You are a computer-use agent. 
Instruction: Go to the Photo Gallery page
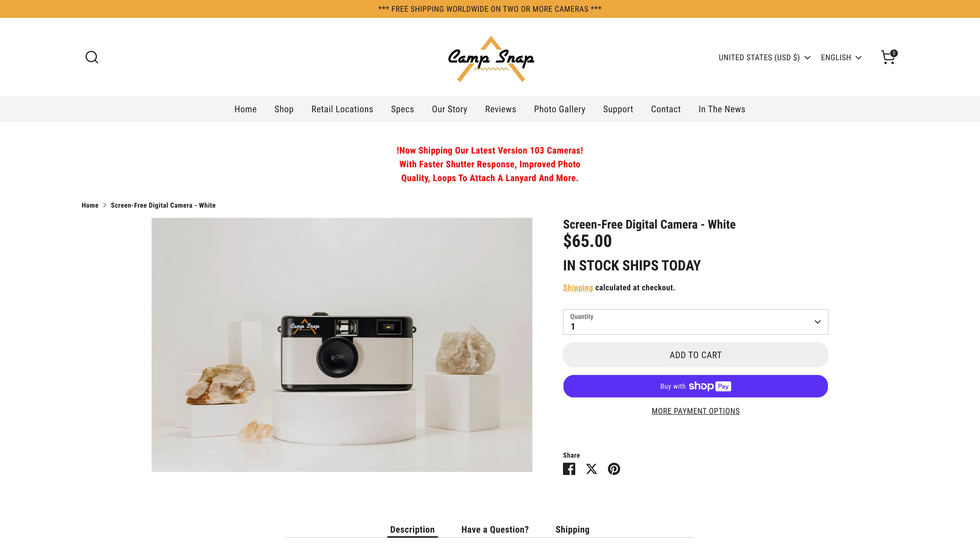pyautogui.click(x=559, y=109)
